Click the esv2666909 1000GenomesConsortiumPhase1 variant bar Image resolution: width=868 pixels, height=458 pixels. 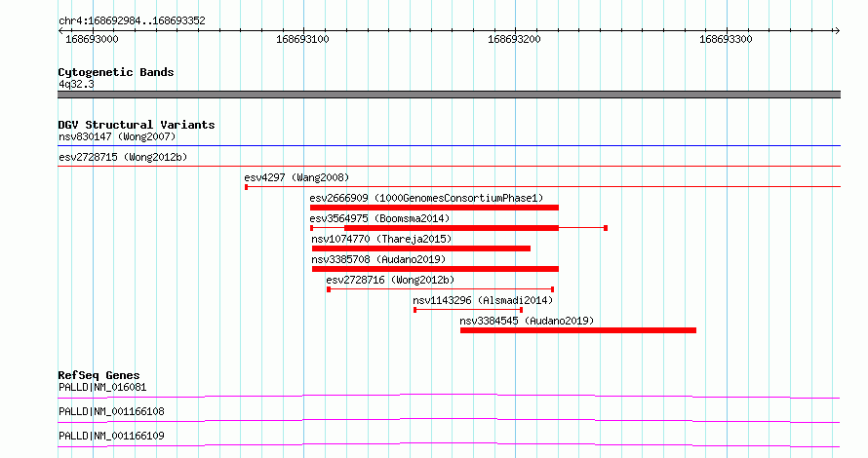(434, 208)
